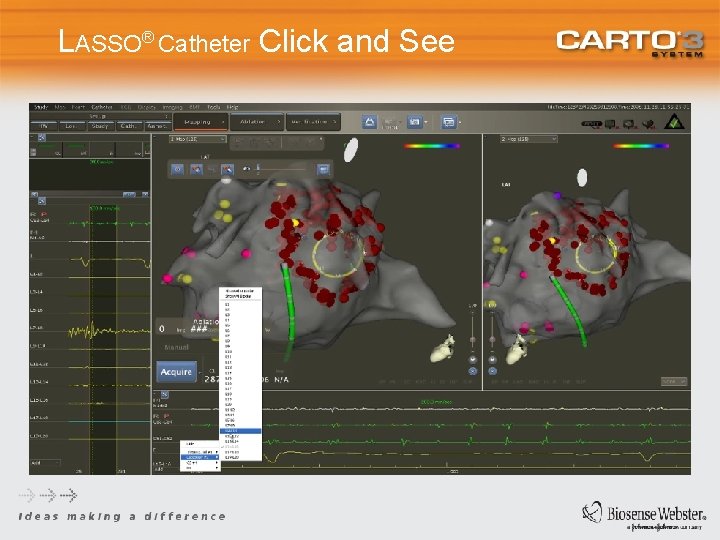Click the rightmost dark device status icon
Viewport: 720px width, 540px height.
(648, 124)
